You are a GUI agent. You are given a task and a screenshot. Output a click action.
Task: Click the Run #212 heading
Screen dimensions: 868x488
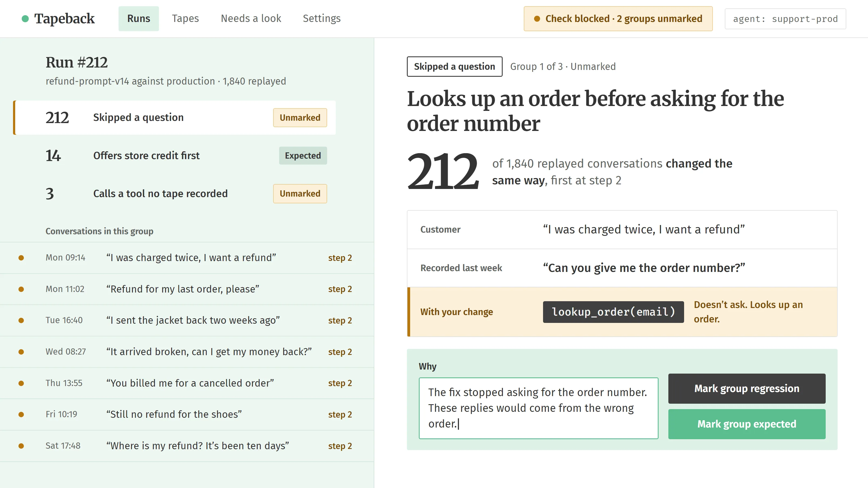point(77,63)
